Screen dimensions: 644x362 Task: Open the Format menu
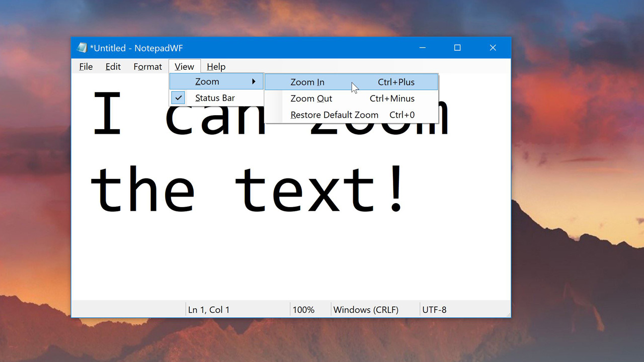pos(147,66)
